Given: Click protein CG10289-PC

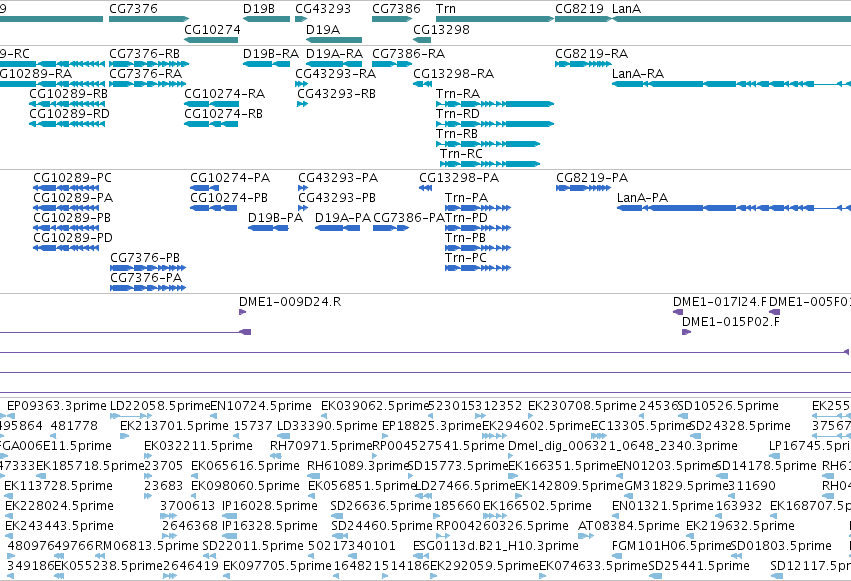Looking at the screenshot, I should (x=73, y=178).
